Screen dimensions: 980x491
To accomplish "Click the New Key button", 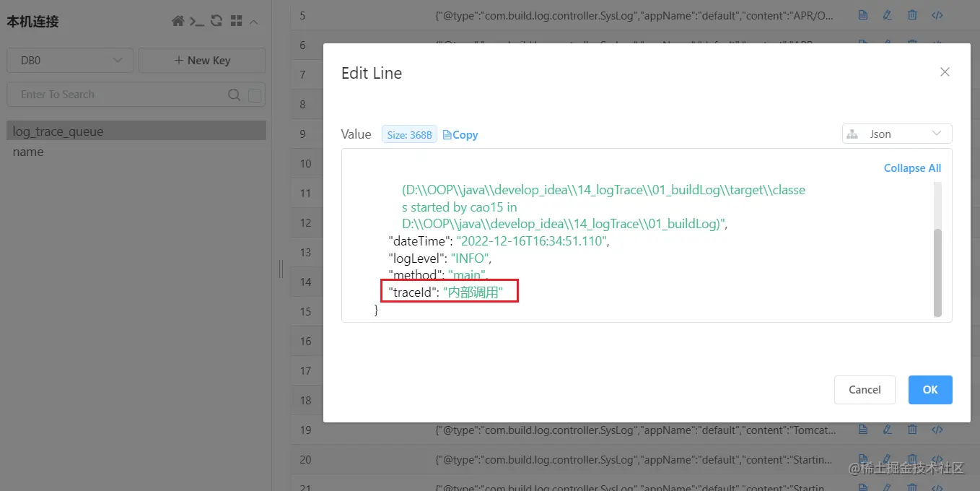I will point(202,61).
